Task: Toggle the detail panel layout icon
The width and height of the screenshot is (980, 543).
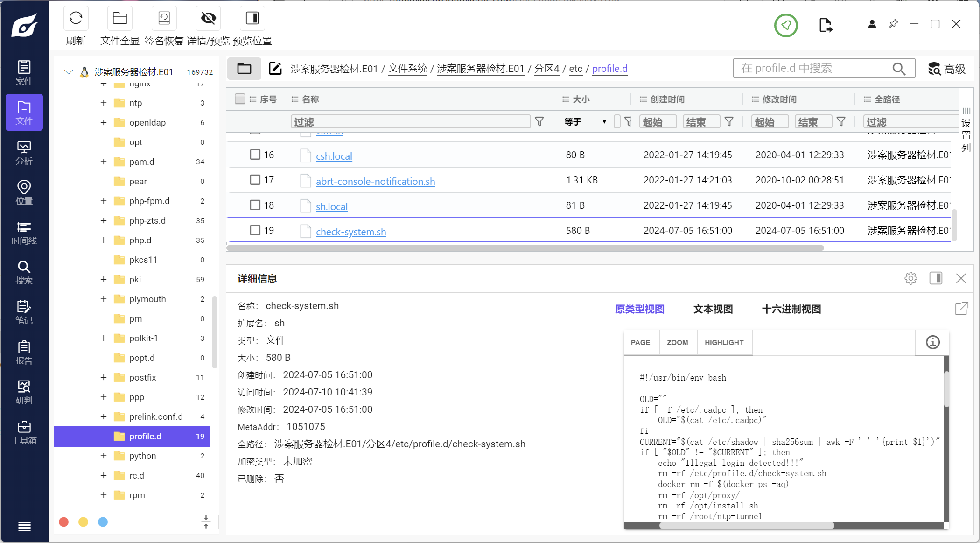Action: (936, 278)
